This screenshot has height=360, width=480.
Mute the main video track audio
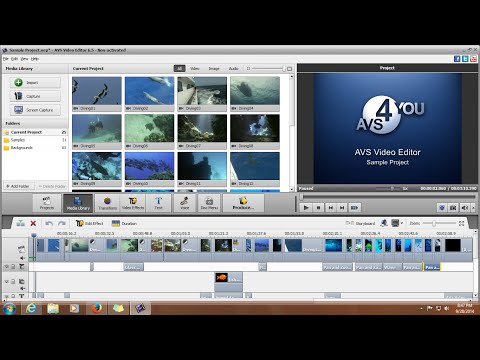pos(22,258)
